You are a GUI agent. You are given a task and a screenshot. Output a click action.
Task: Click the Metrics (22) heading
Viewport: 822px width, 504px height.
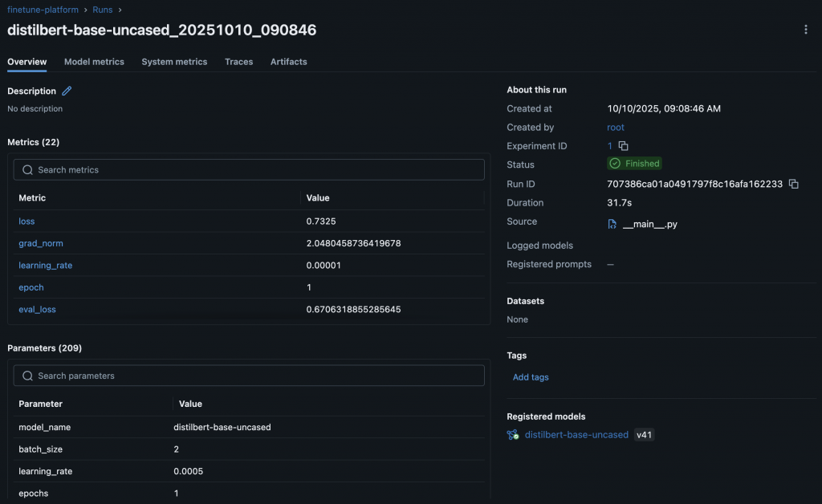click(x=34, y=142)
